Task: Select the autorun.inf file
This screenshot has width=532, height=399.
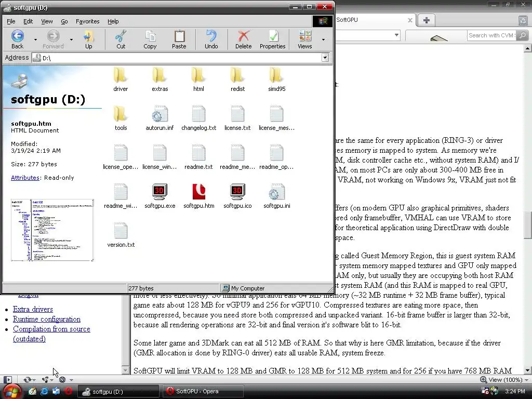Action: coord(159,118)
